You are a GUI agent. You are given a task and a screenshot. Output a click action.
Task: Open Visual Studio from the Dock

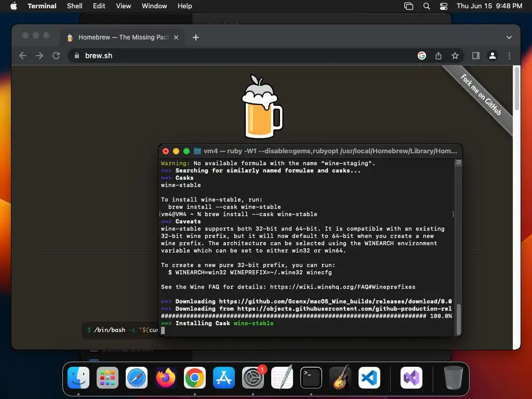[411, 378]
